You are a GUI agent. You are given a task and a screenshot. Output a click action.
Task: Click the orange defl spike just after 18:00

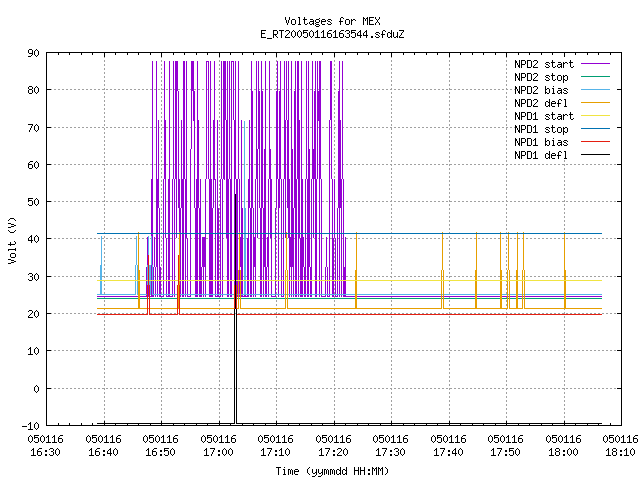coord(565,271)
